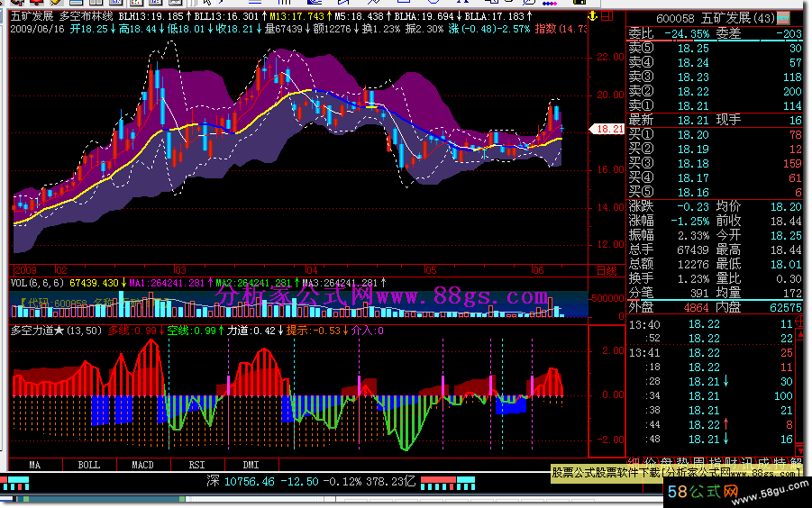Screen dimensions: 812x508
Task: Select the 买① 18.20 bid row
Action: click(x=715, y=134)
